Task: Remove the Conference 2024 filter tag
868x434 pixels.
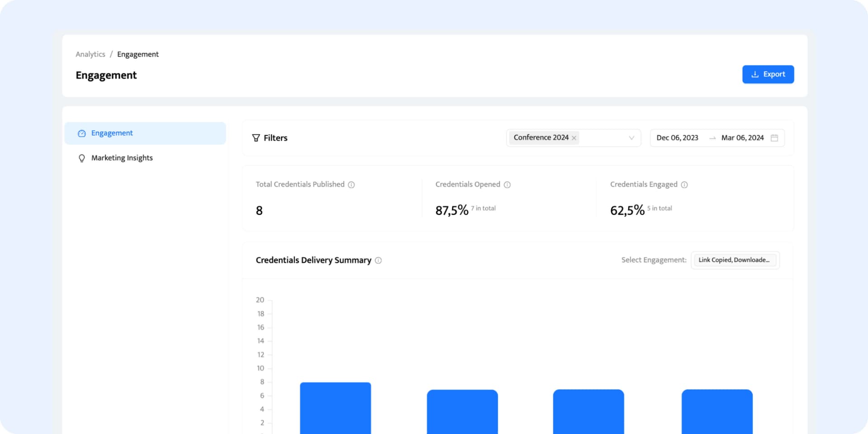Action: click(x=574, y=138)
